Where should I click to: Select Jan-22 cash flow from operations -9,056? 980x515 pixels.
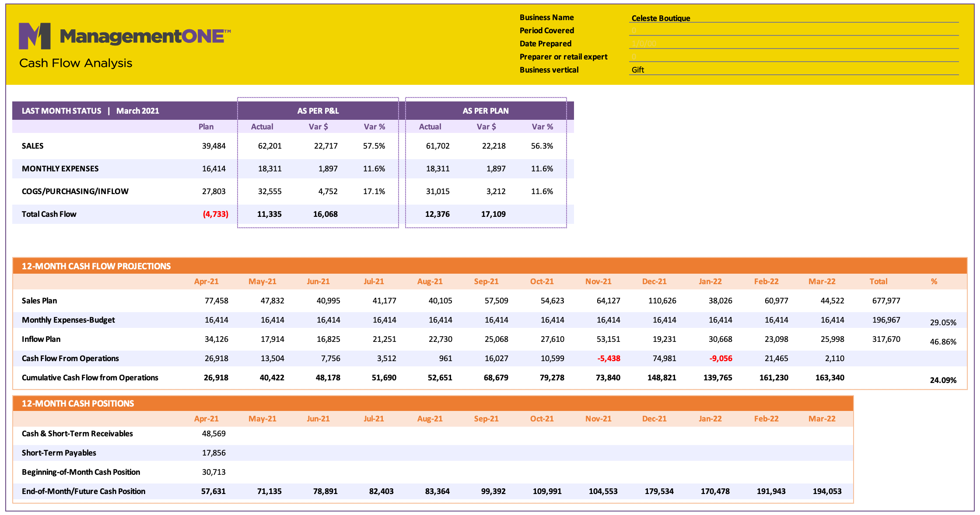(x=721, y=358)
